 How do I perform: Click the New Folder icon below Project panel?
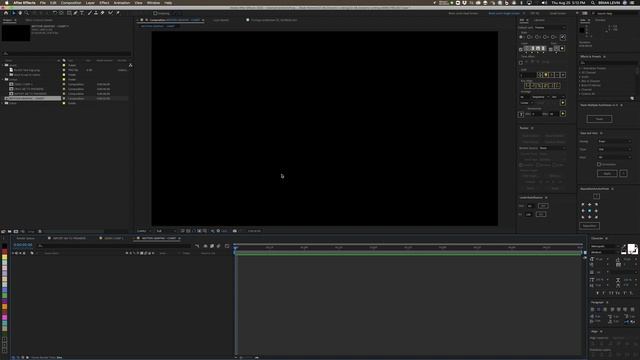point(10,231)
